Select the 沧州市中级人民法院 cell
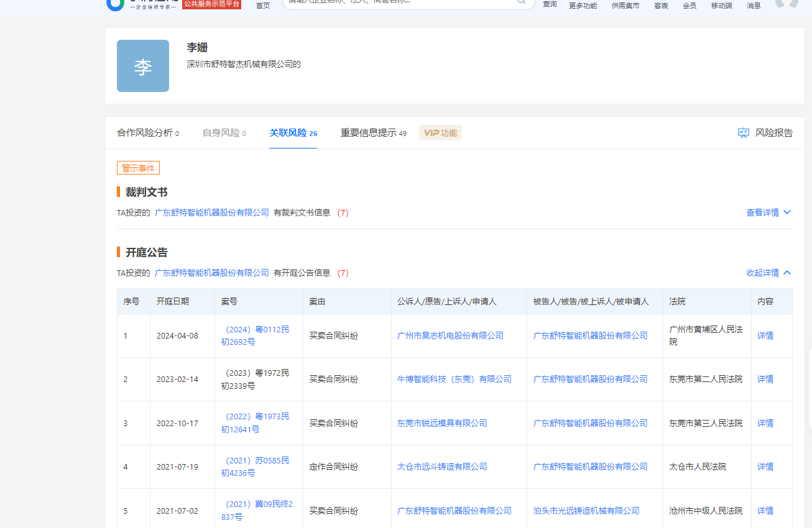The height and width of the screenshot is (528, 812). pos(706,511)
